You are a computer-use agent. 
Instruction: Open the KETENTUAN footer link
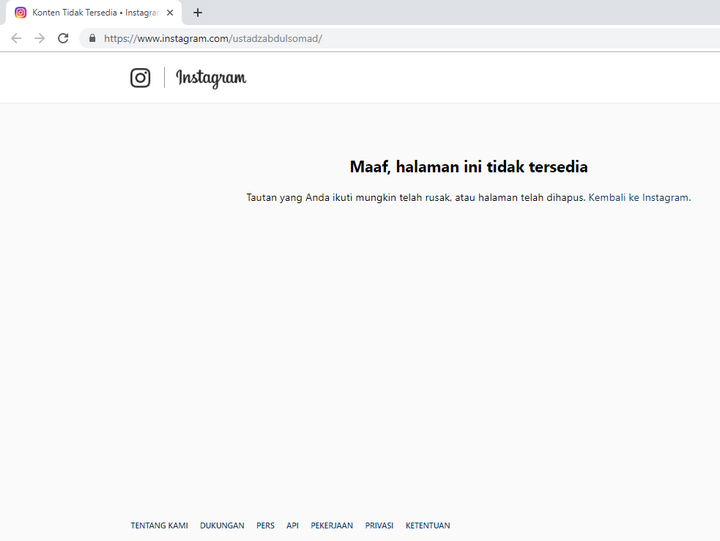428,525
